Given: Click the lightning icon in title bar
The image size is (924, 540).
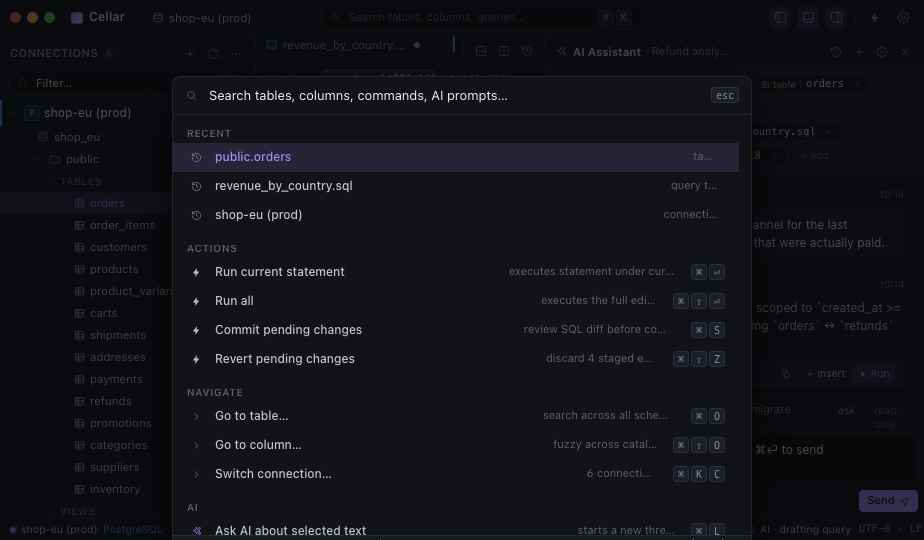Looking at the screenshot, I should click(875, 18).
